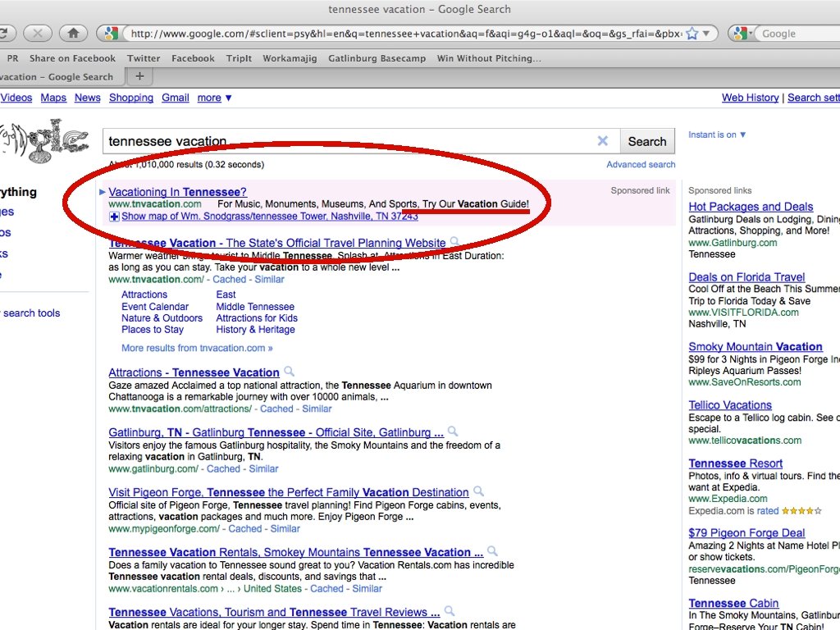
Task: Open Twitter bookmark
Action: point(144,58)
